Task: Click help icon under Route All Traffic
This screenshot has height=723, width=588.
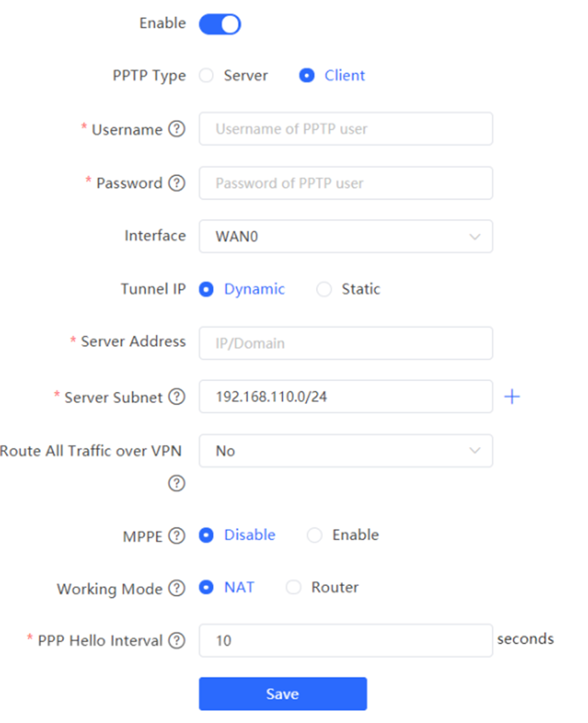Action: [176, 483]
